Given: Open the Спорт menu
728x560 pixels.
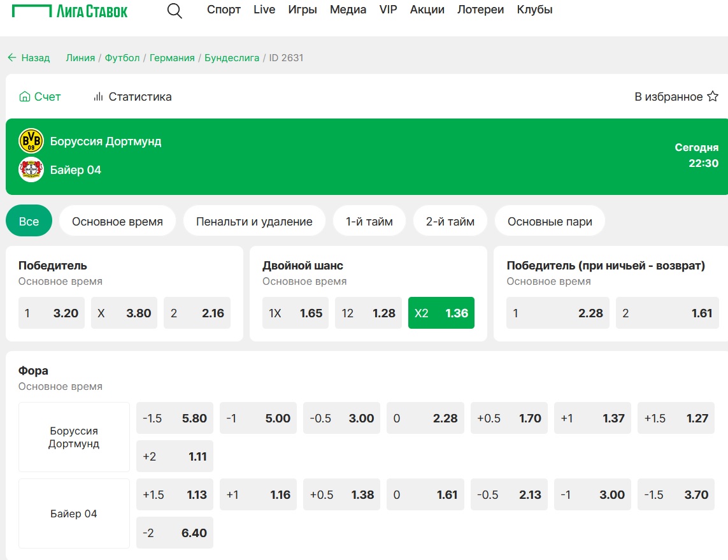Looking at the screenshot, I should 224,10.
